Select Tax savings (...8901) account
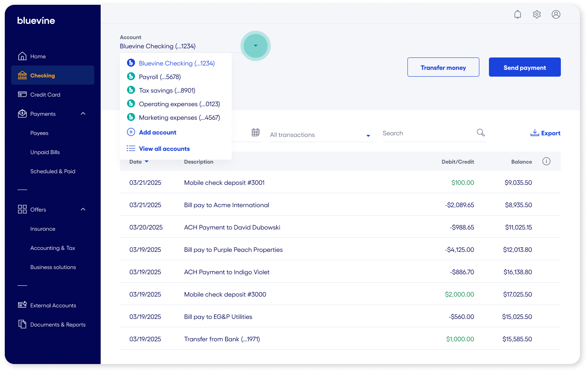This screenshot has width=588, height=372. coord(167,91)
